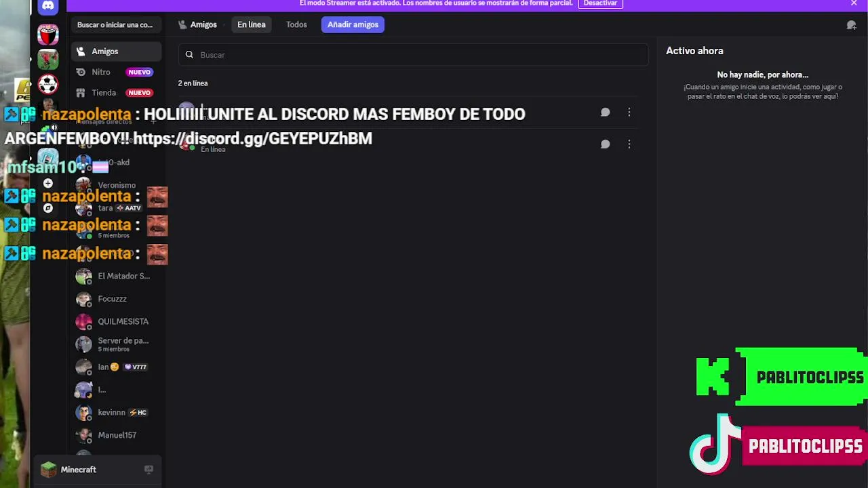Open the soccer ball server icon
Image resolution: width=868 pixels, height=488 pixels.
coord(47,85)
